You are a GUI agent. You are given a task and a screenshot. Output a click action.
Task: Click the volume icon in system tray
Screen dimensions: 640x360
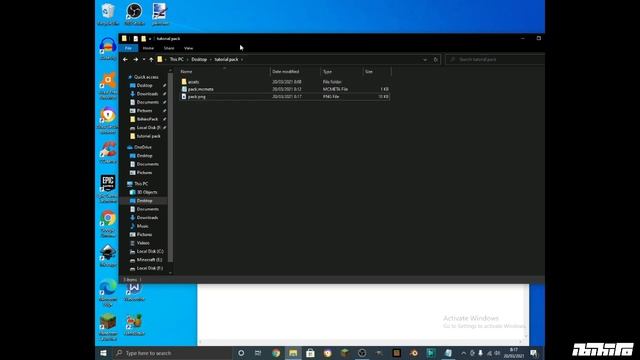pyautogui.click(x=497, y=353)
